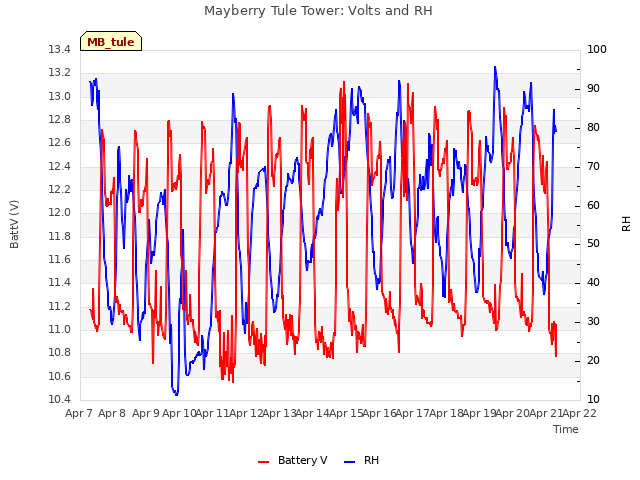Click the 90 RH axis value
This screenshot has height=480, width=640.
(x=593, y=89)
